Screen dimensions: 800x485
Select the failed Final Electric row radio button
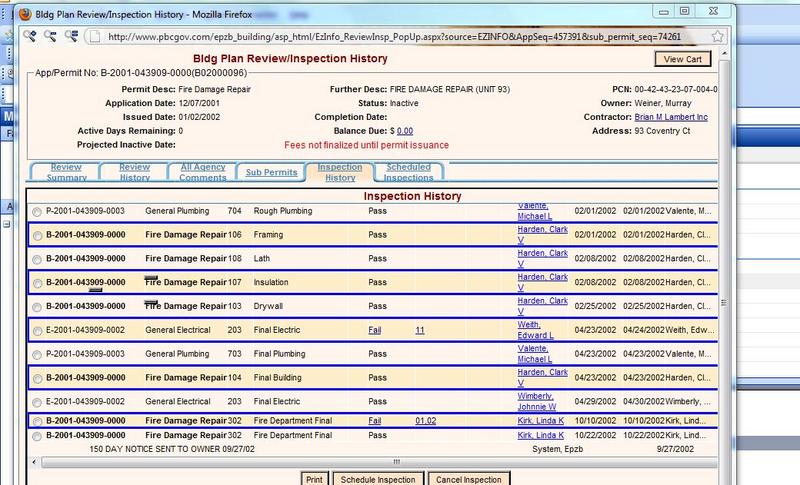pos(37,331)
